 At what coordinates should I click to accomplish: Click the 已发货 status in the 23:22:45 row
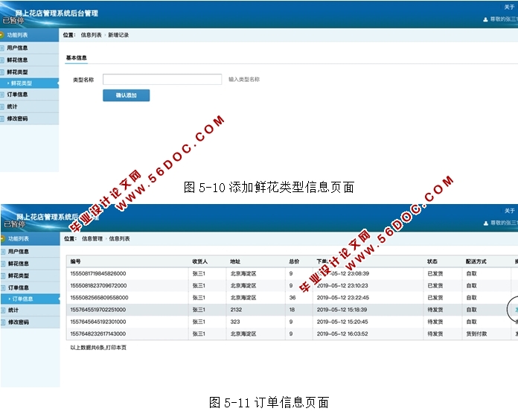pyautogui.click(x=435, y=297)
